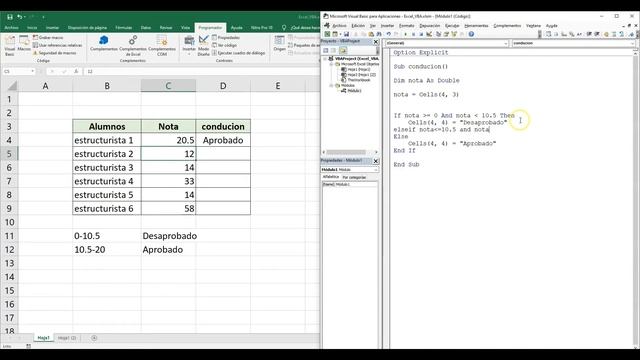This screenshot has height=360, width=640.
Task: Open the Herramientas menu in VBA editor
Action: (476, 26)
